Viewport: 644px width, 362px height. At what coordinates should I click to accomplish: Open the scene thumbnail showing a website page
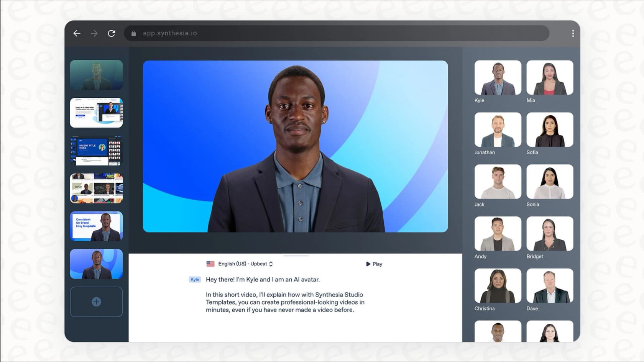pyautogui.click(x=96, y=113)
